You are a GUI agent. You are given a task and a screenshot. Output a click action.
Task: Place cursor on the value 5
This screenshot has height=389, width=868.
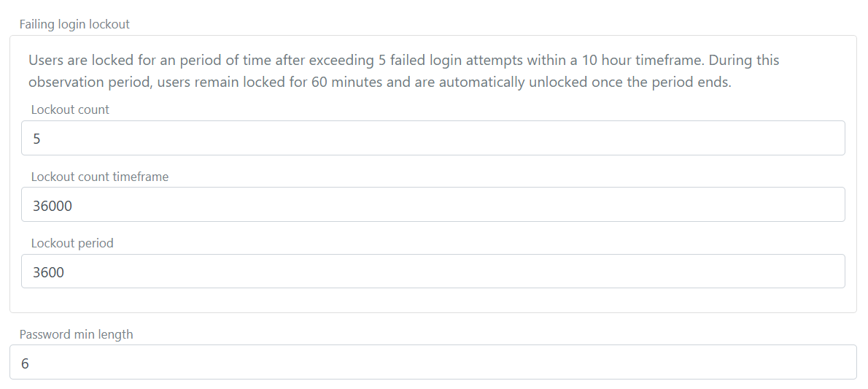(x=36, y=139)
